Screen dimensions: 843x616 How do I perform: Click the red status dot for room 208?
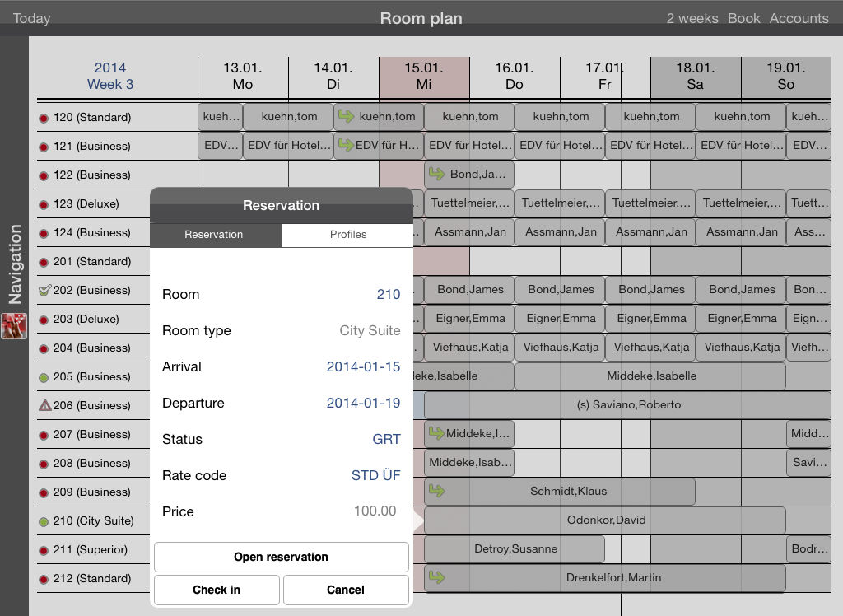coord(44,464)
